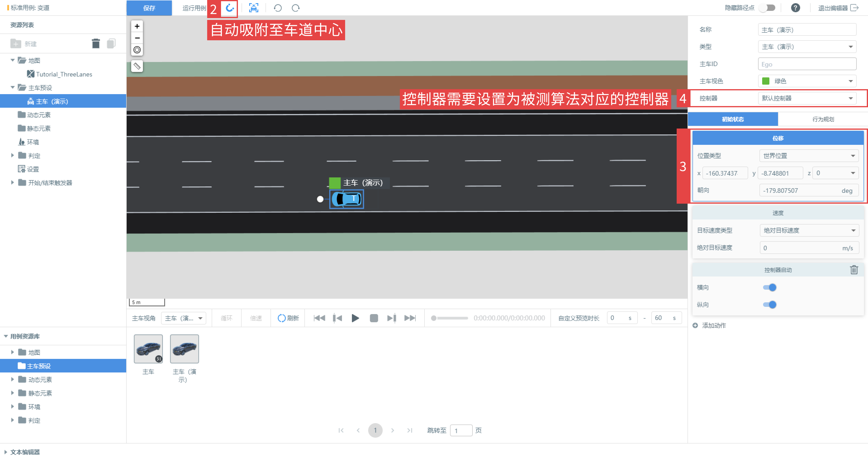Click the white waypoint dot behind the car
This screenshot has height=458, width=868.
coord(320,199)
